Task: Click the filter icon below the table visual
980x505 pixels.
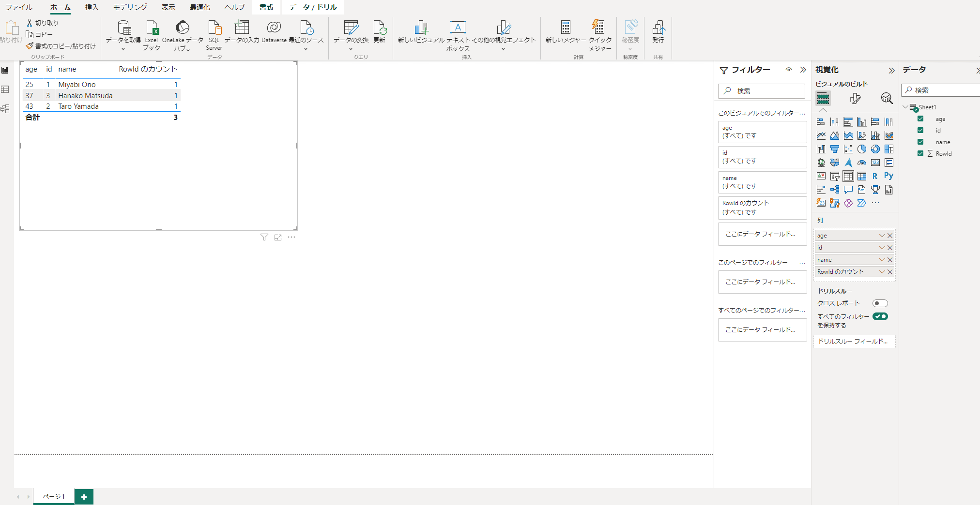Action: pyautogui.click(x=264, y=237)
